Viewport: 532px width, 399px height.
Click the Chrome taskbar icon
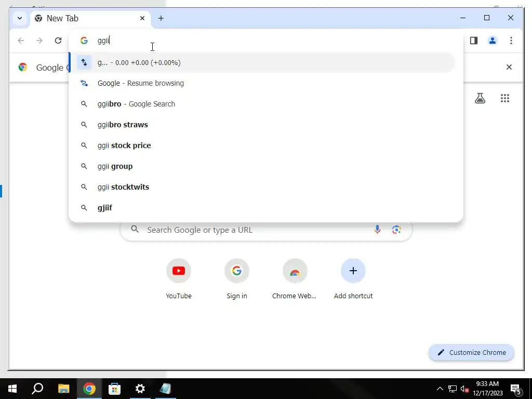click(x=89, y=389)
